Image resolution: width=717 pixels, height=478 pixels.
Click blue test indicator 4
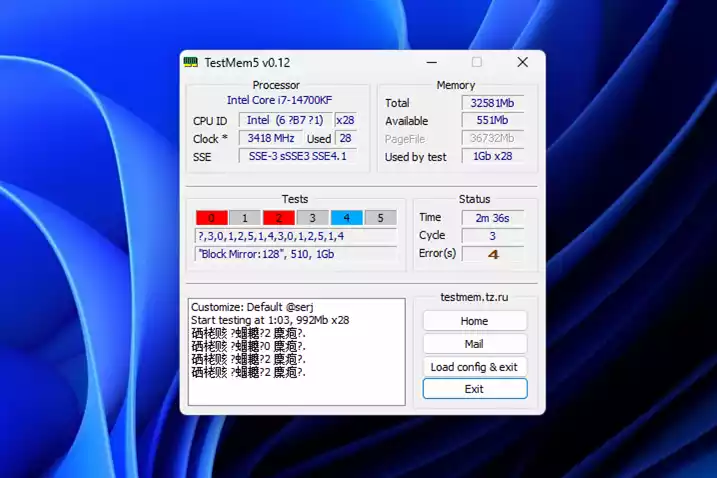tap(347, 218)
